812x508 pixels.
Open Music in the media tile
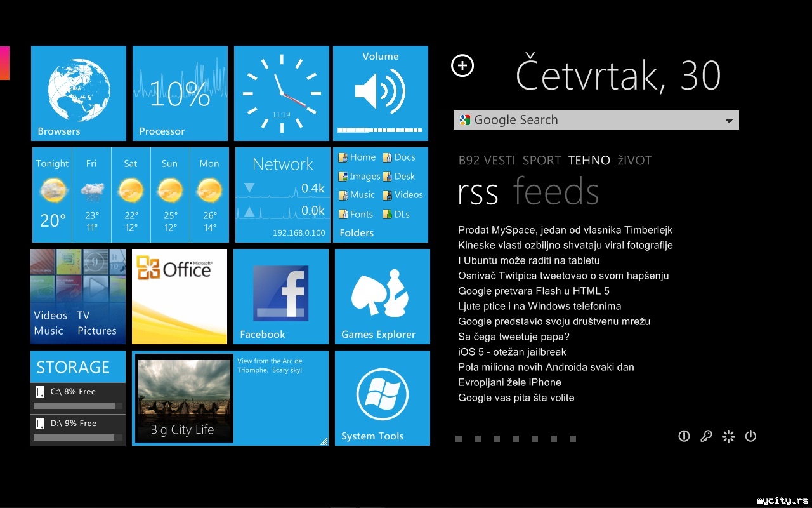click(49, 331)
